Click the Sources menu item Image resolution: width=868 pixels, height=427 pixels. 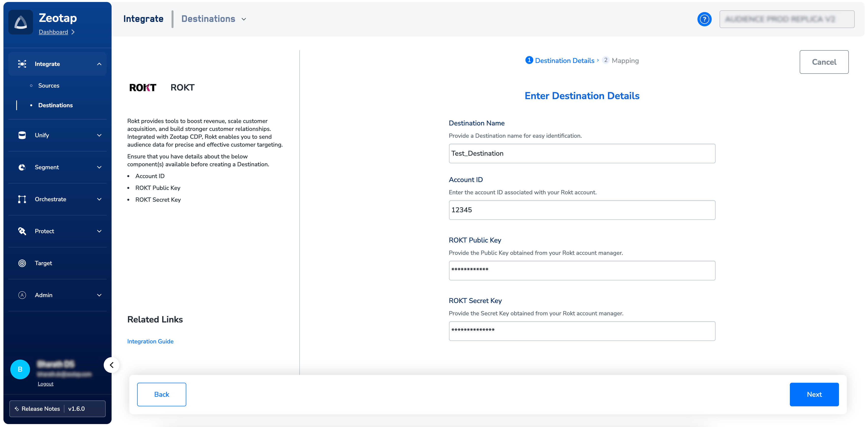[49, 85]
